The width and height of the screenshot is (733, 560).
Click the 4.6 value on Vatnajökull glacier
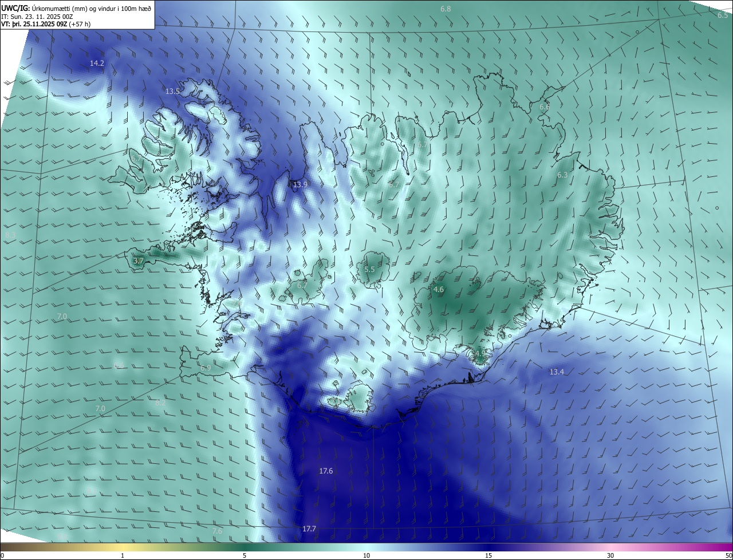pos(439,290)
